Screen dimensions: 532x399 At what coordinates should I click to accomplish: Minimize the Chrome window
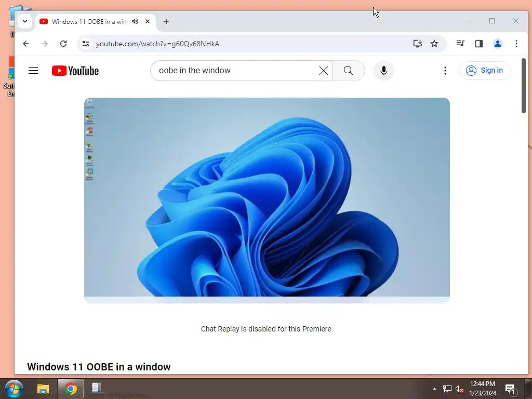[x=468, y=21]
